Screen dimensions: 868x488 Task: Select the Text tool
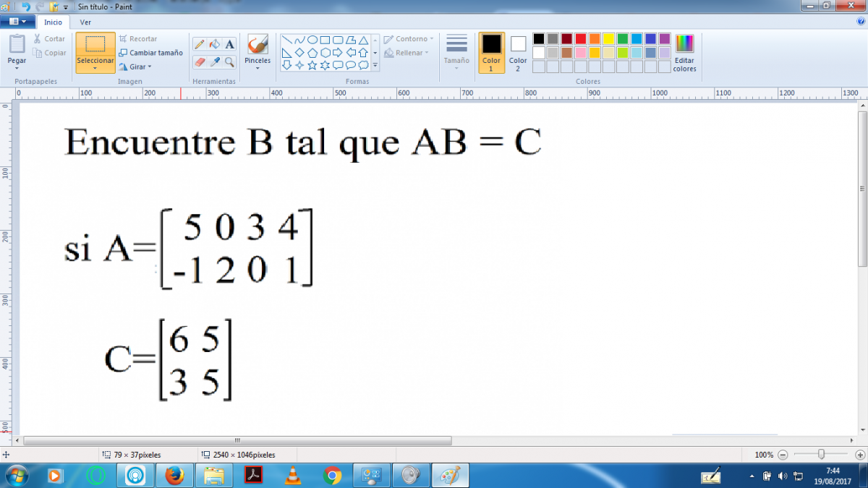[229, 45]
